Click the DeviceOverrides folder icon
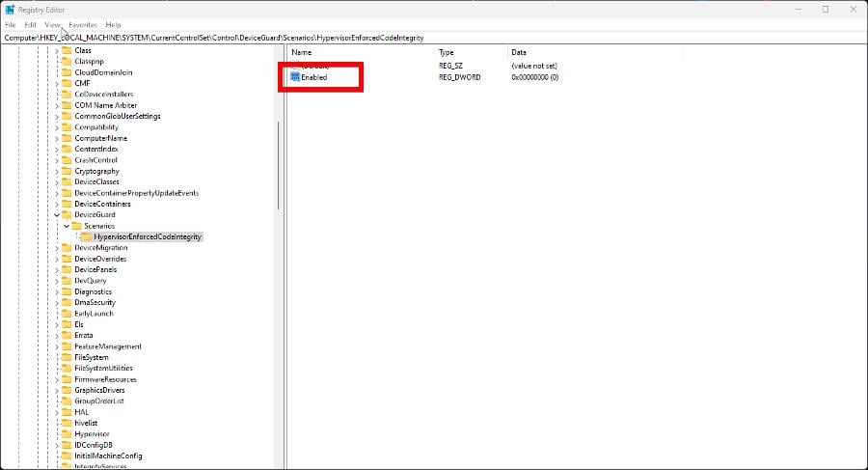The height and width of the screenshot is (470, 868). [67, 259]
